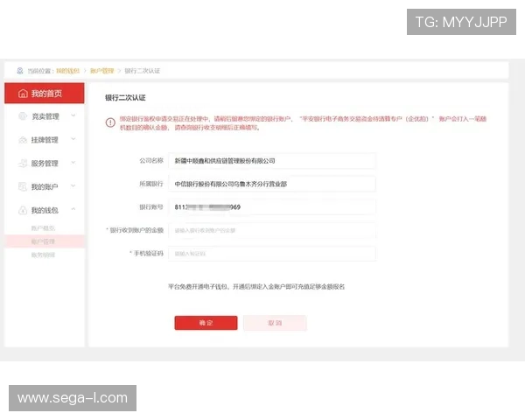The image size is (525, 420).
Task: Click the 银行二次认证 page heading
Action: pos(125,98)
